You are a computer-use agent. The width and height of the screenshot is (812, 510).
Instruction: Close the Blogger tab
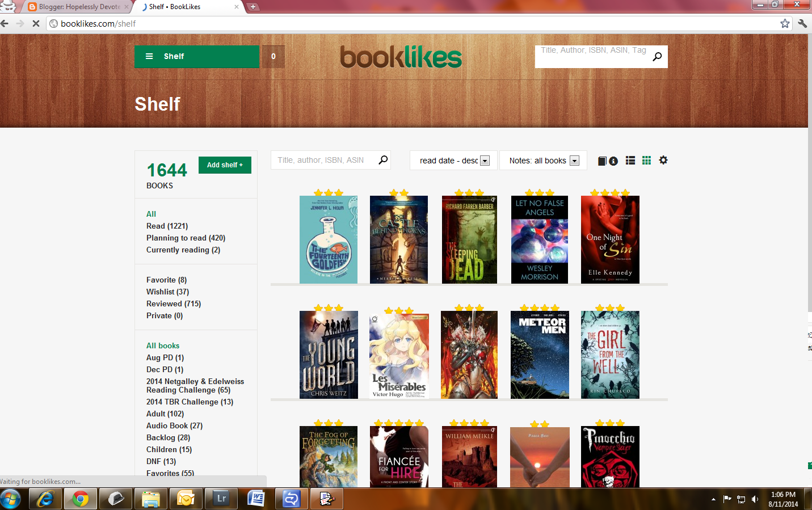[x=126, y=7]
